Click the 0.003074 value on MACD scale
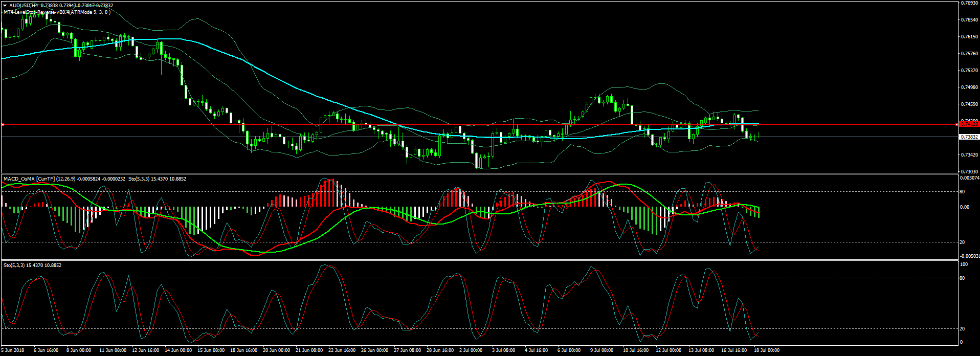The image size is (980, 356). 970,178
